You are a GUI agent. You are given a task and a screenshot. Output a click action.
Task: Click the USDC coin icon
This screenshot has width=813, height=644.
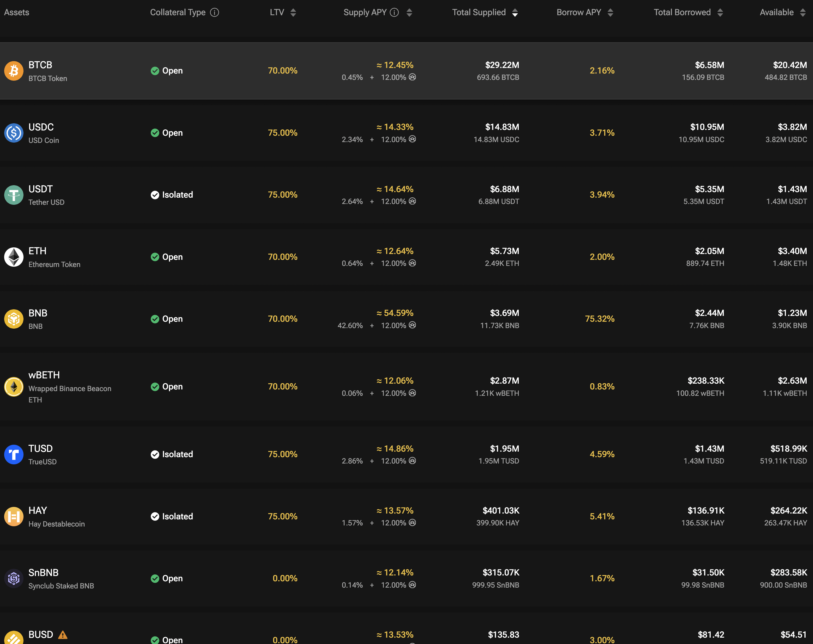(x=14, y=133)
